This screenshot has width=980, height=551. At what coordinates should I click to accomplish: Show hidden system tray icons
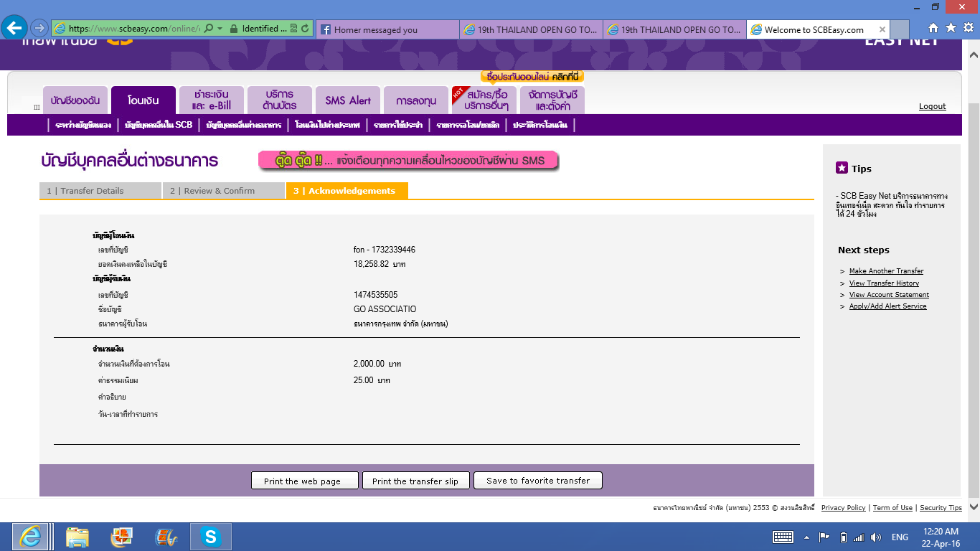806,537
